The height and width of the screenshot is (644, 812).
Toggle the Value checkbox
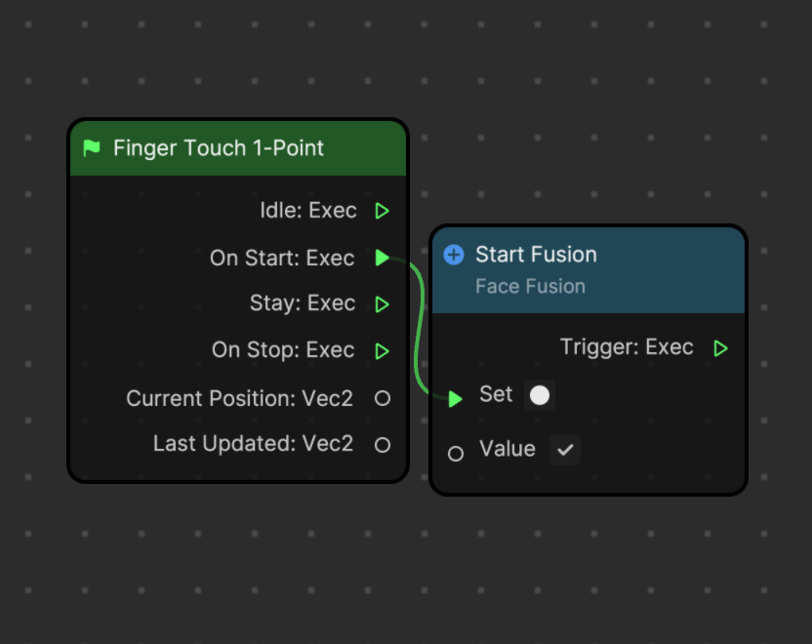(x=565, y=450)
